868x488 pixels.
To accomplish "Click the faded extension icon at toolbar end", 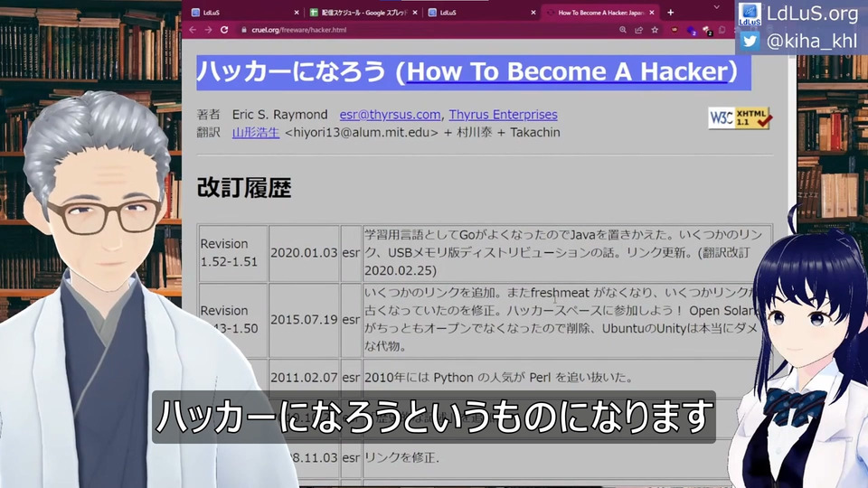I will pos(722,30).
